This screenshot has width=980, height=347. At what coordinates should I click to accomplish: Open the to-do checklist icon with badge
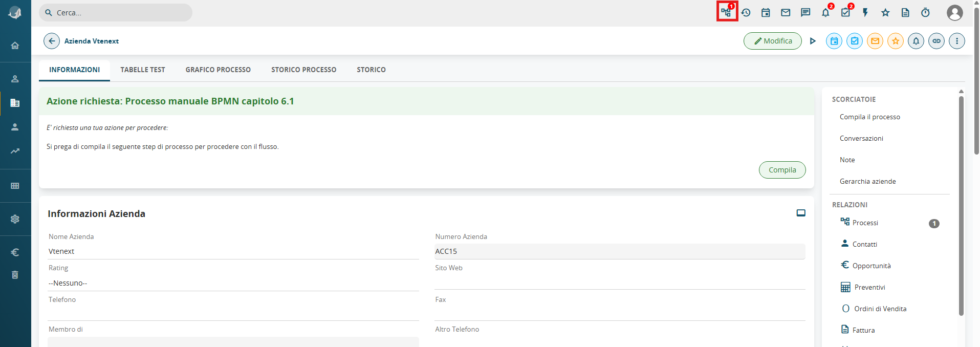point(845,12)
